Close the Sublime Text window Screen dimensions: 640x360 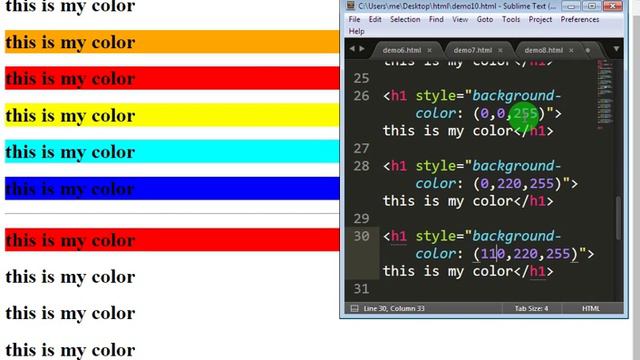[612, 6]
